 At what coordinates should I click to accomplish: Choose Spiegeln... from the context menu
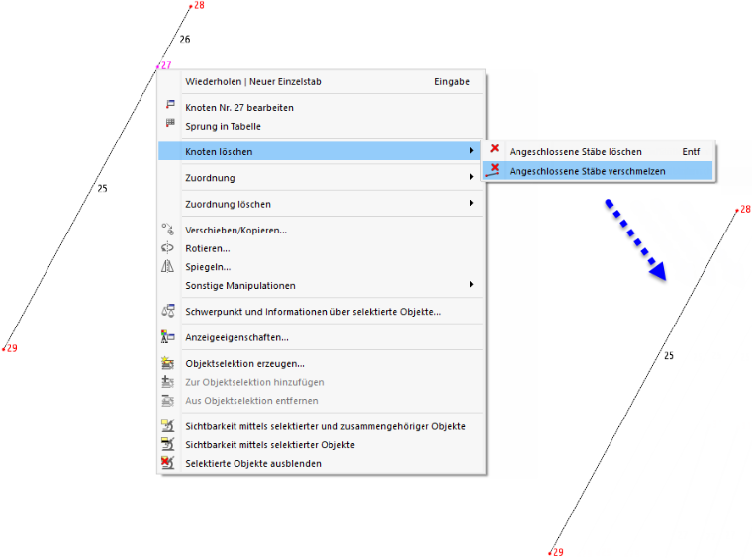pyautogui.click(x=321, y=267)
